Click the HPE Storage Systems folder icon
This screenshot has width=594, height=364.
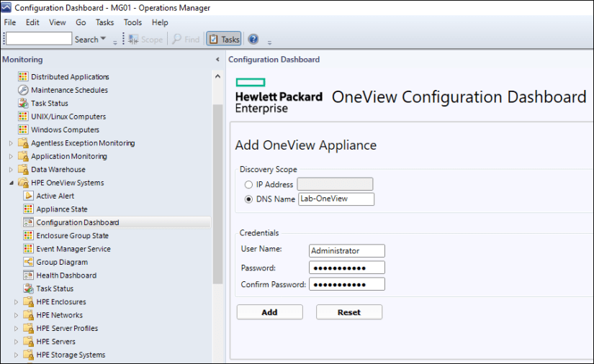(28, 355)
